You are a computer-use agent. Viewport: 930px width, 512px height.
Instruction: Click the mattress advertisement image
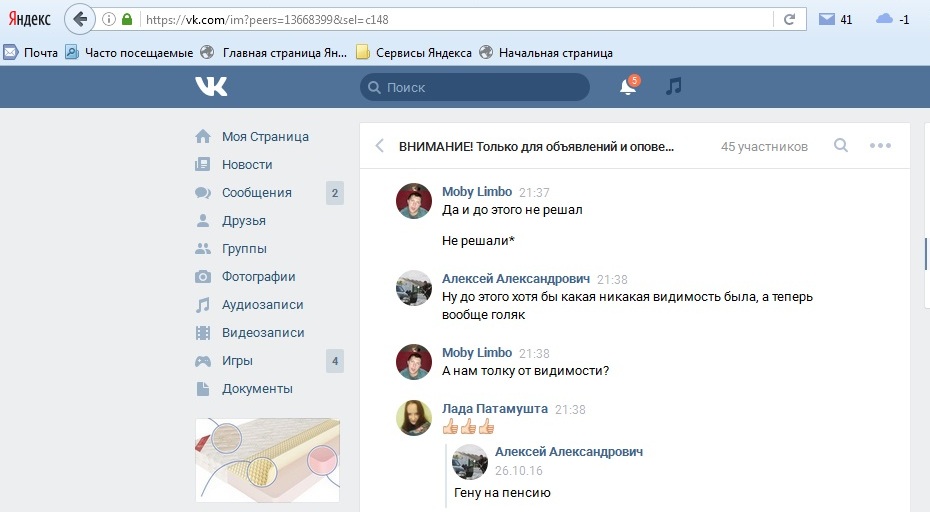267,460
